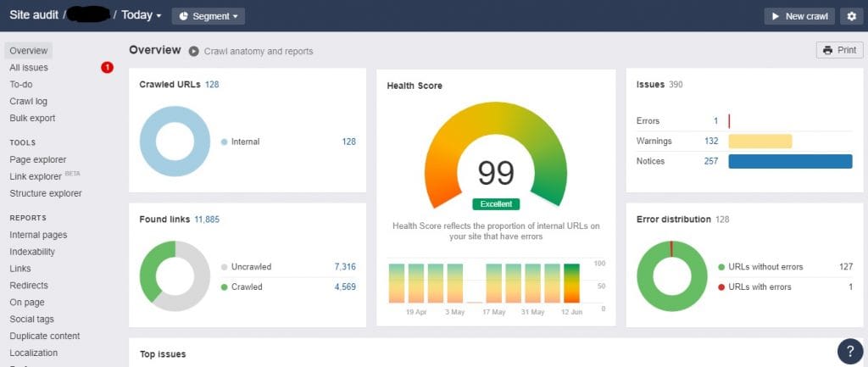
Task: Open the 11,885 found links count
Action: point(207,220)
